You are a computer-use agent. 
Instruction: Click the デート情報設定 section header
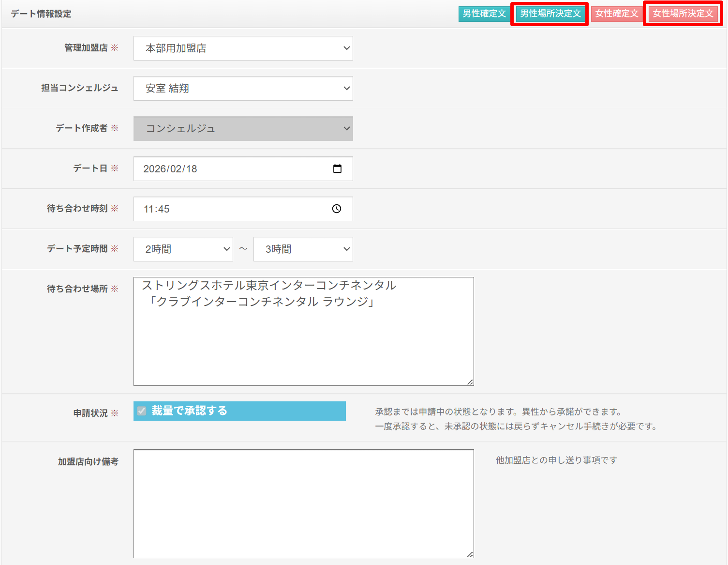click(41, 14)
